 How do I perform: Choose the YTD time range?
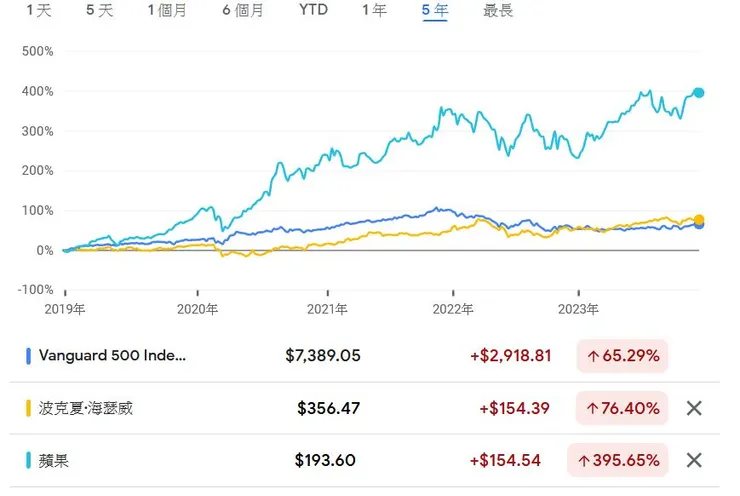313,10
